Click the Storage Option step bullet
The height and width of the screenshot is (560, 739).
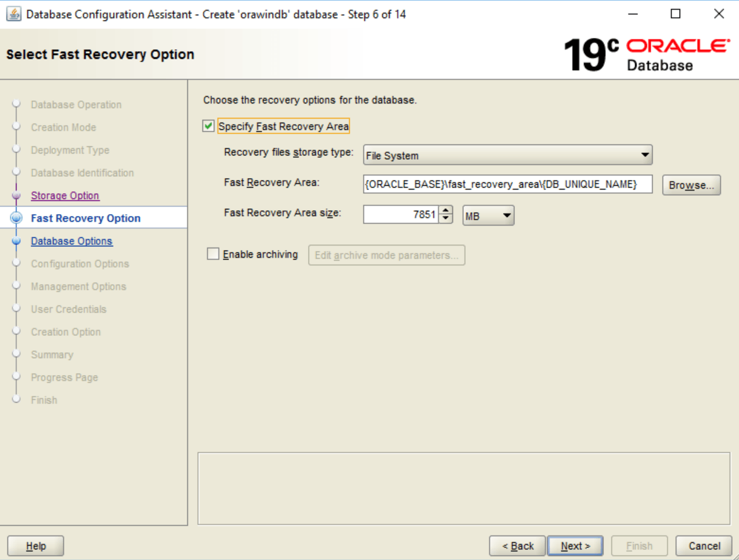pyautogui.click(x=17, y=196)
